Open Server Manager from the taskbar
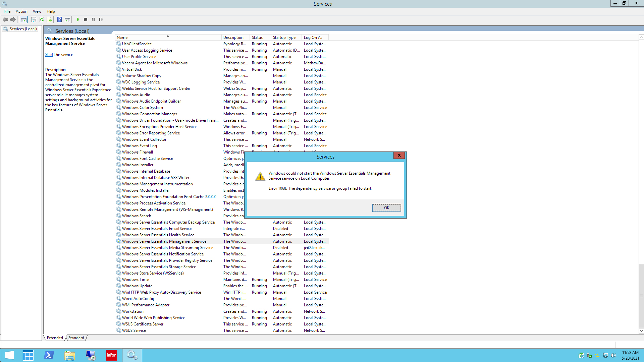This screenshot has width=644, height=362. pos(28,355)
